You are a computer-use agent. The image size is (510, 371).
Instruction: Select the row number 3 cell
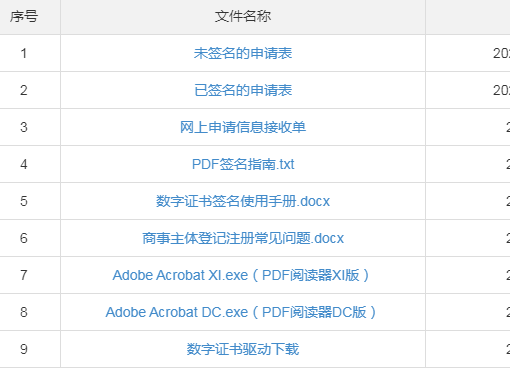[x=24, y=127]
